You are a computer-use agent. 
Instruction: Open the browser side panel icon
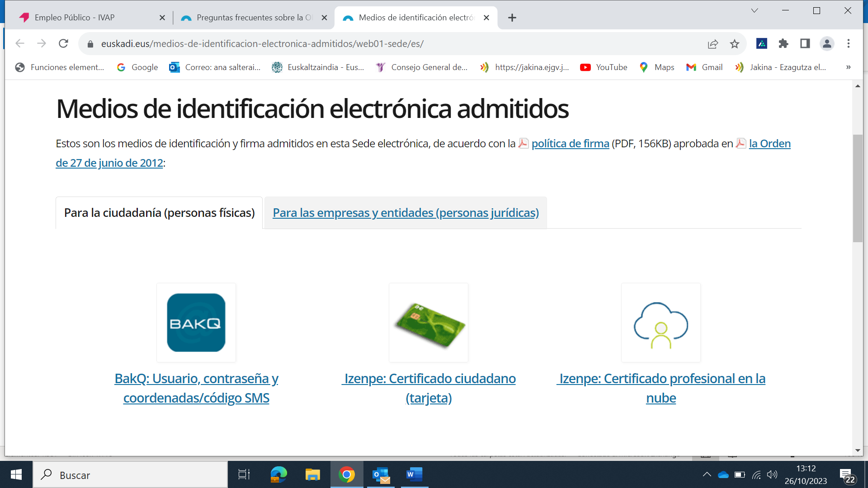(x=805, y=43)
